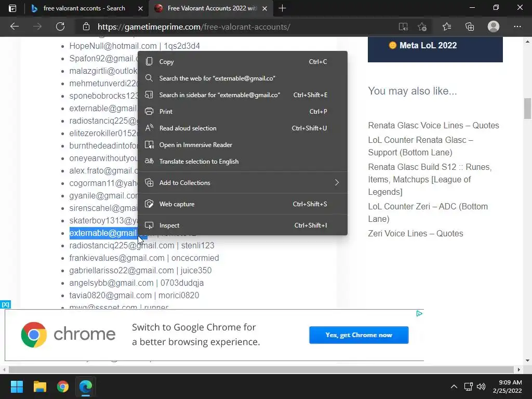532x399 pixels.
Task: Select the Free Valorant Accounts 2022 tab
Action: [210, 8]
